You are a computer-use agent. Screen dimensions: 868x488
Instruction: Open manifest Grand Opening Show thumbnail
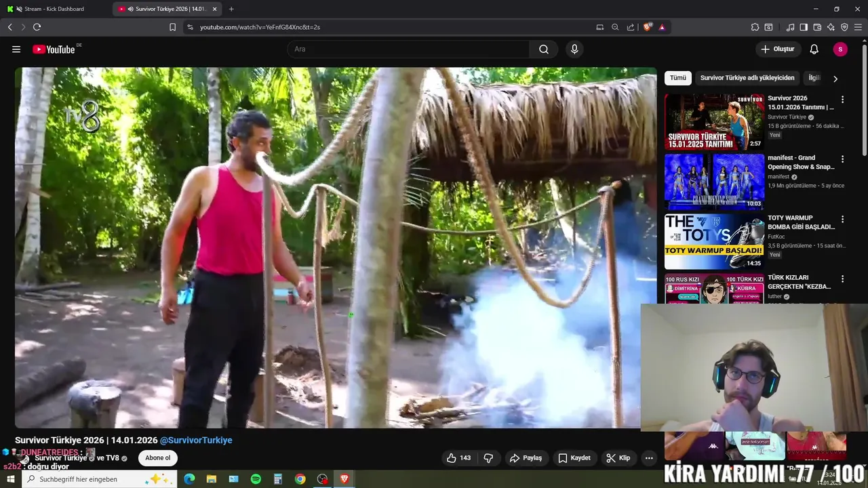coord(714,182)
